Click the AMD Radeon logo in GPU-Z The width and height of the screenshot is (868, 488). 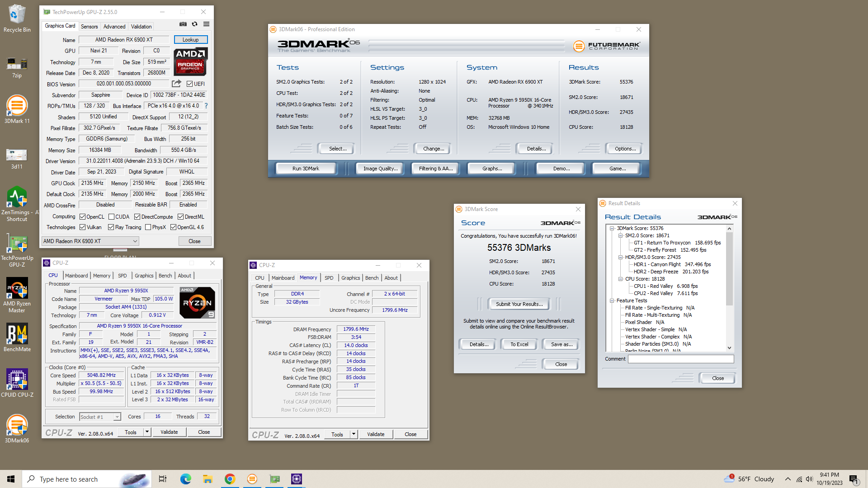pos(190,61)
